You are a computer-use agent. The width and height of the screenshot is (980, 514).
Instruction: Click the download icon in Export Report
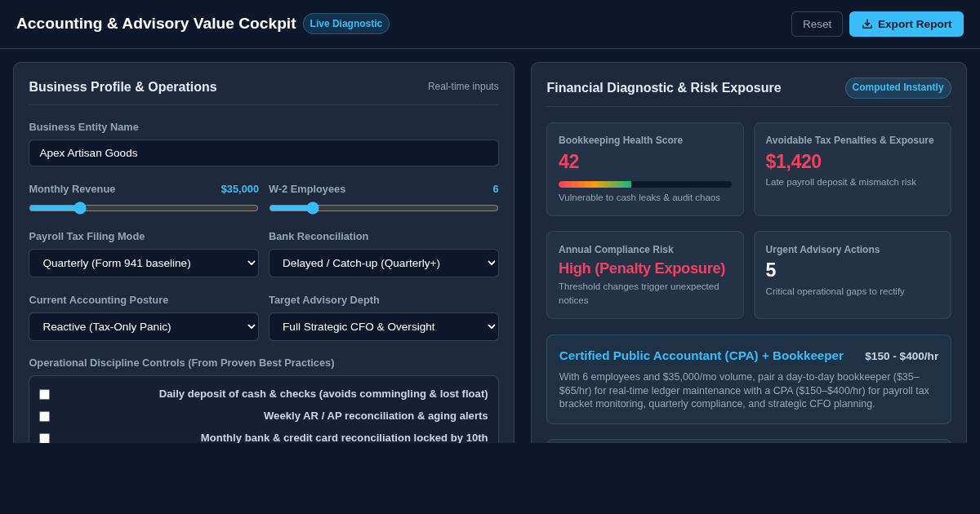(867, 24)
